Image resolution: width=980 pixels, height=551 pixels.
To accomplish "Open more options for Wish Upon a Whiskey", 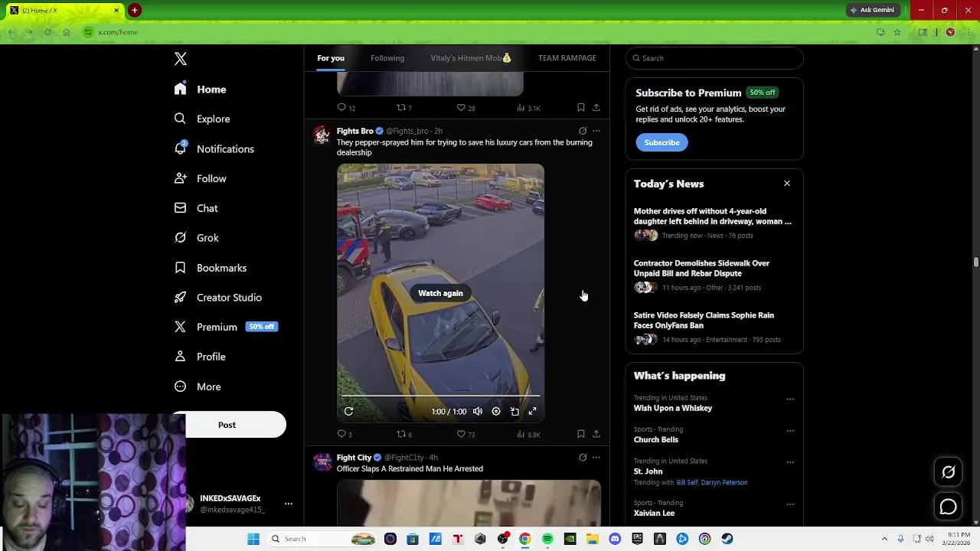I will tap(790, 399).
